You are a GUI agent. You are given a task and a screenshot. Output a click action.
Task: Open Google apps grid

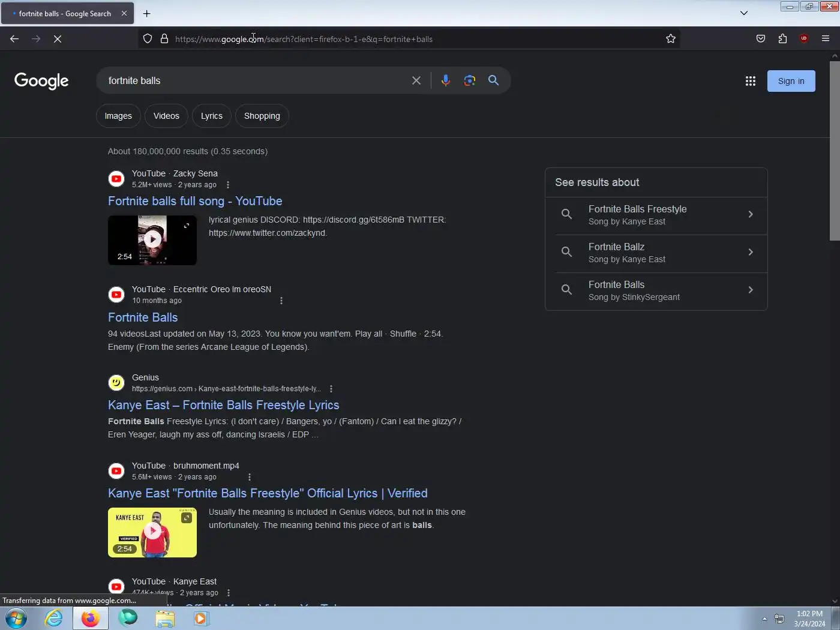click(x=751, y=81)
